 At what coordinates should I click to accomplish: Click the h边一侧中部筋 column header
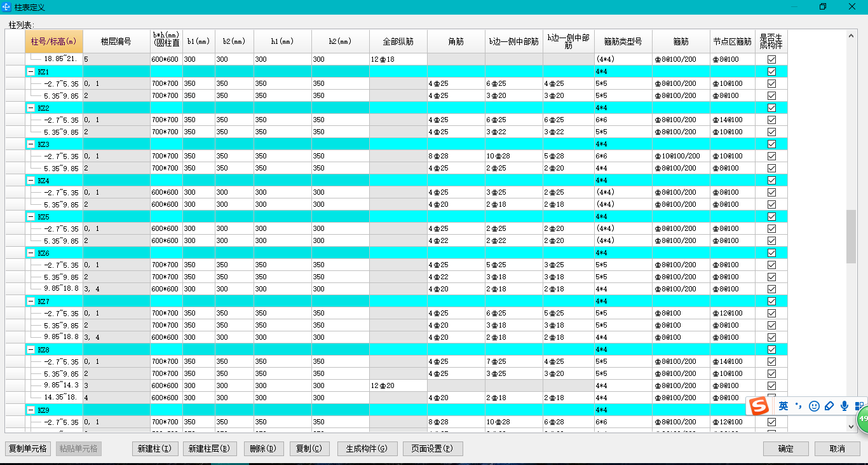click(569, 41)
